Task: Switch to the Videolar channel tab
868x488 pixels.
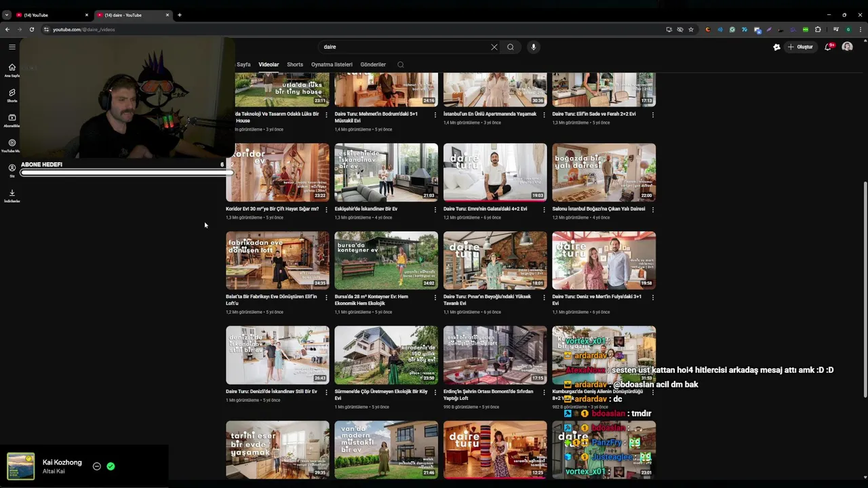Action: (269, 64)
